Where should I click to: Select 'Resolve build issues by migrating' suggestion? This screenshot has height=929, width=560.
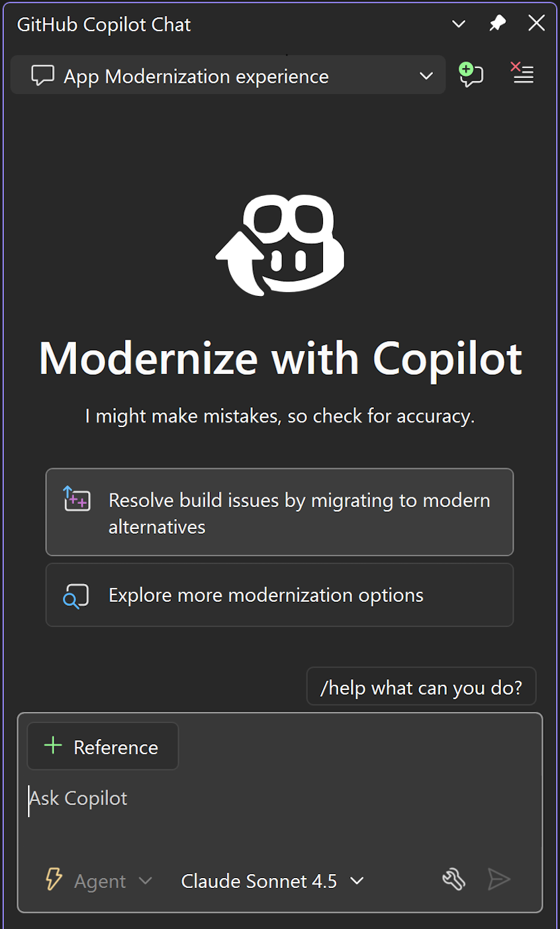click(279, 512)
